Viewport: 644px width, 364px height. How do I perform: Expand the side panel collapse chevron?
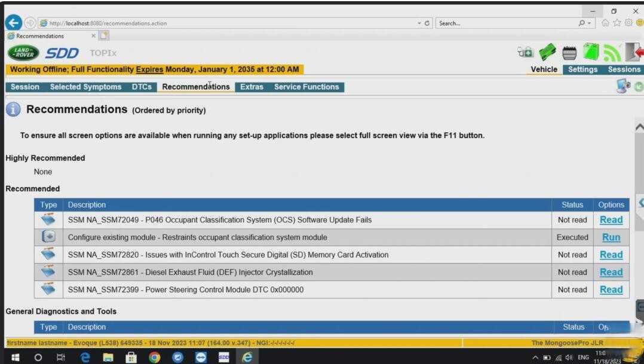640,203
